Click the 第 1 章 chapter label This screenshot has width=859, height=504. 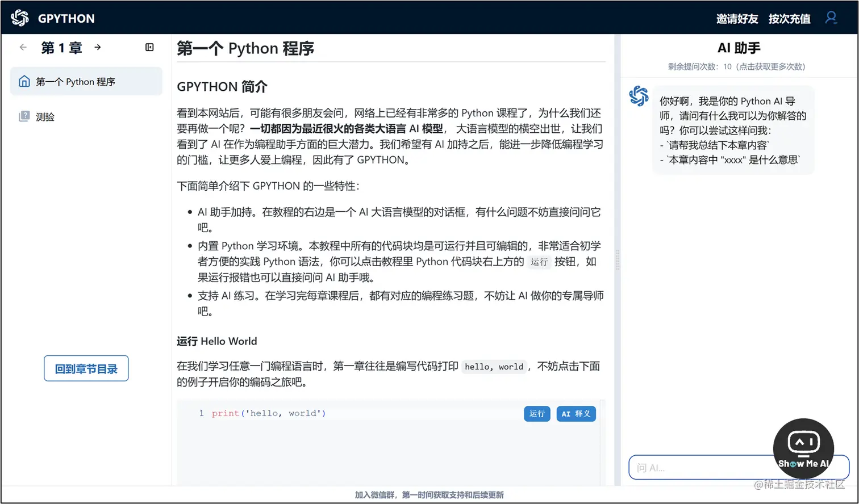click(x=61, y=48)
